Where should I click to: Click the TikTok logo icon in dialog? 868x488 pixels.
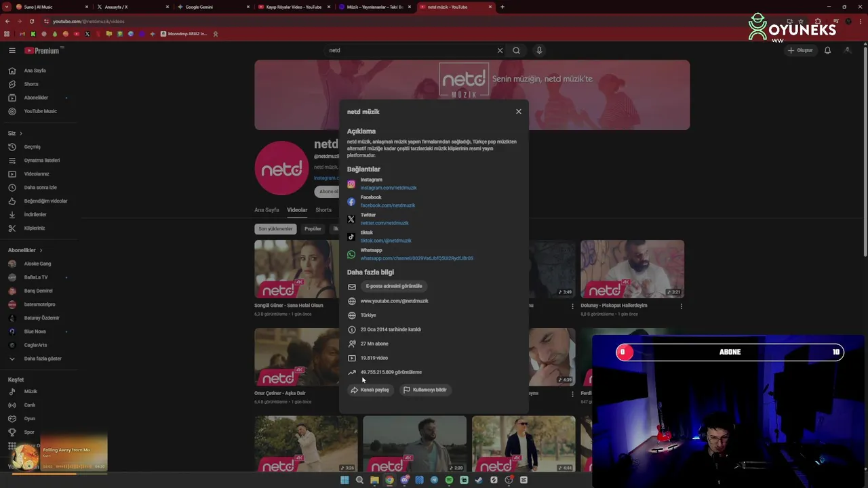click(x=351, y=237)
